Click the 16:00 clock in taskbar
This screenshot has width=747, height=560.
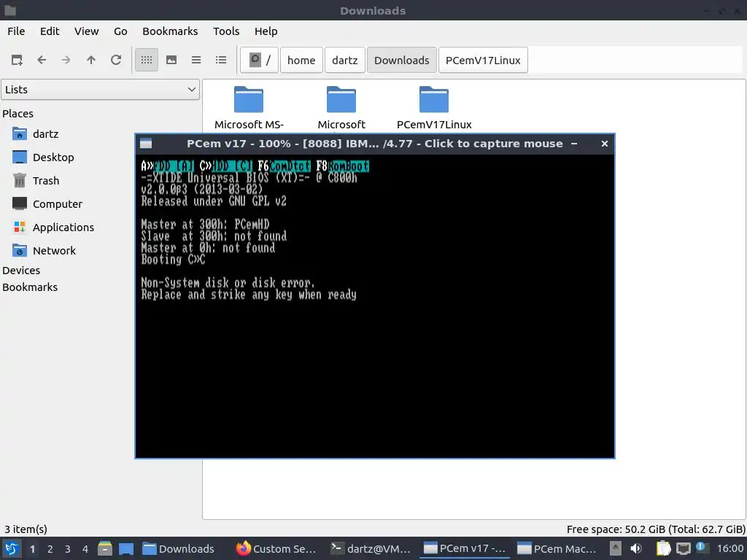(x=730, y=548)
